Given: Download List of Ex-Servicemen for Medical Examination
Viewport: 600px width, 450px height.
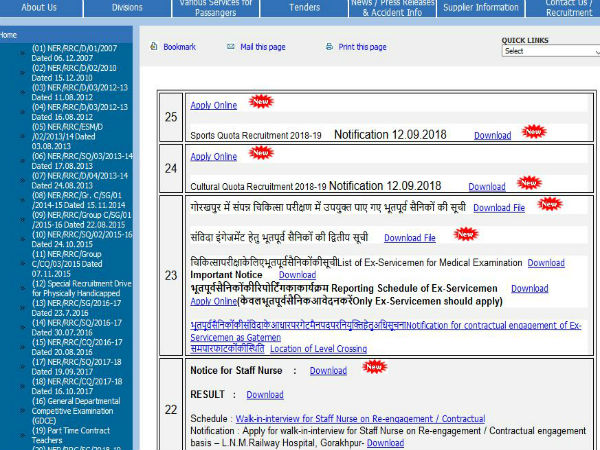Looking at the screenshot, I should point(546,263).
